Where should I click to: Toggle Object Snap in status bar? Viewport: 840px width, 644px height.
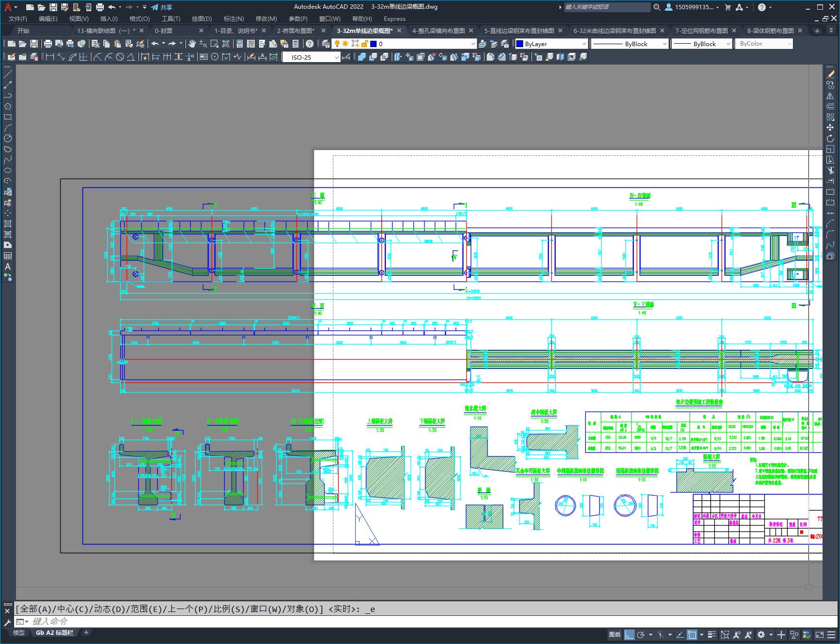(692, 634)
